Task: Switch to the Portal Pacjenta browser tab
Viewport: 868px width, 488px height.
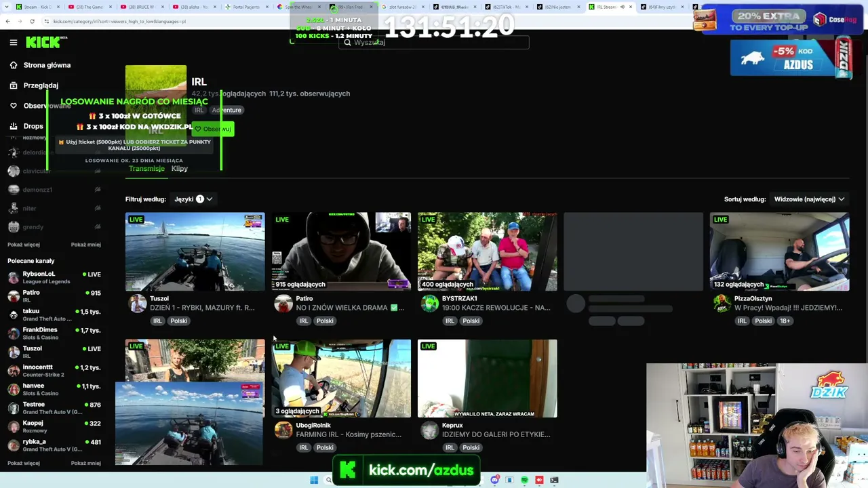Action: 246,7
